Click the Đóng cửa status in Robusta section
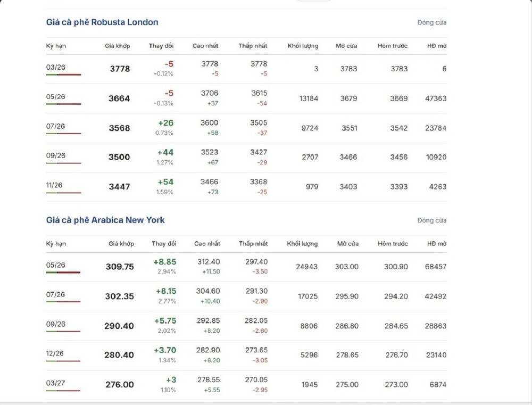The height and width of the screenshot is (405, 532). click(431, 23)
